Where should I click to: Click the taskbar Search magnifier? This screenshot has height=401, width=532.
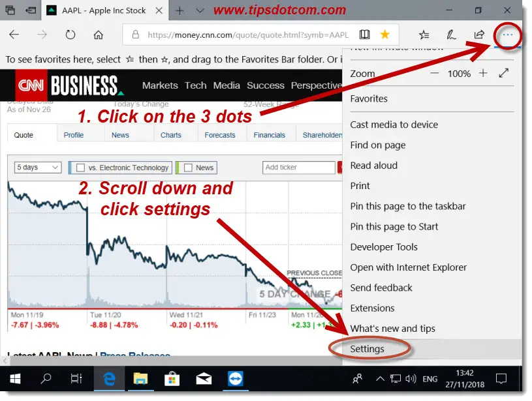pos(46,378)
